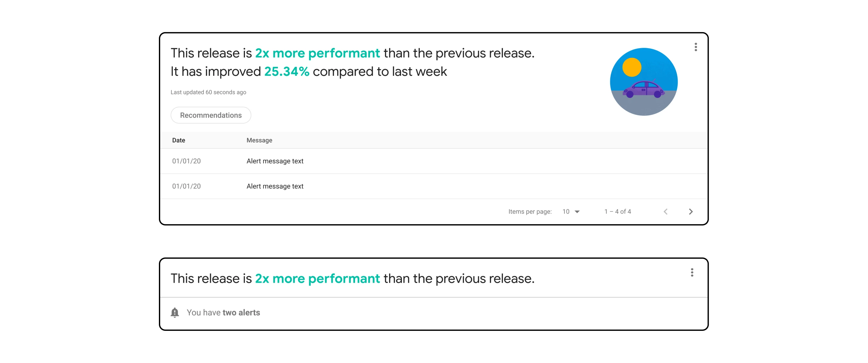Click the 'Last updated 60 seconds ago' label
This screenshot has width=868, height=363.
click(x=208, y=92)
